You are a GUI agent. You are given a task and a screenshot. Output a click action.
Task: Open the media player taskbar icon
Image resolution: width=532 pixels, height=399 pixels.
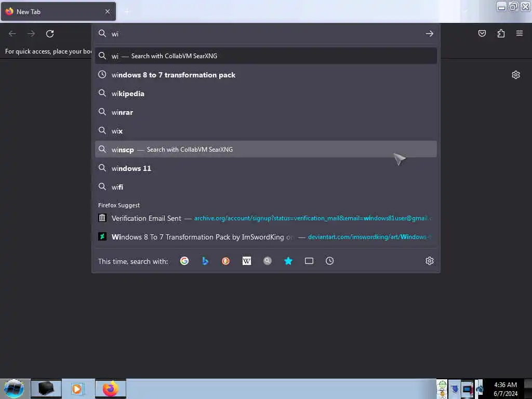(77, 389)
